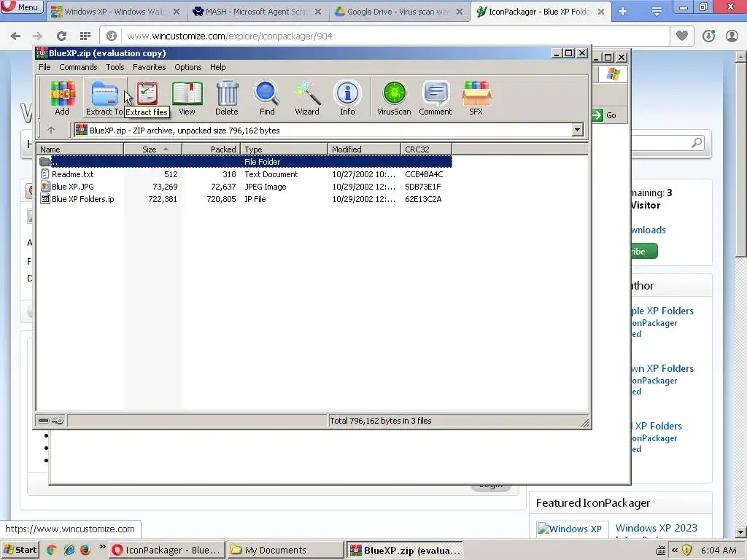Sort by the Packed column header
Image resolution: width=747 pixels, height=560 pixels.
(211, 149)
